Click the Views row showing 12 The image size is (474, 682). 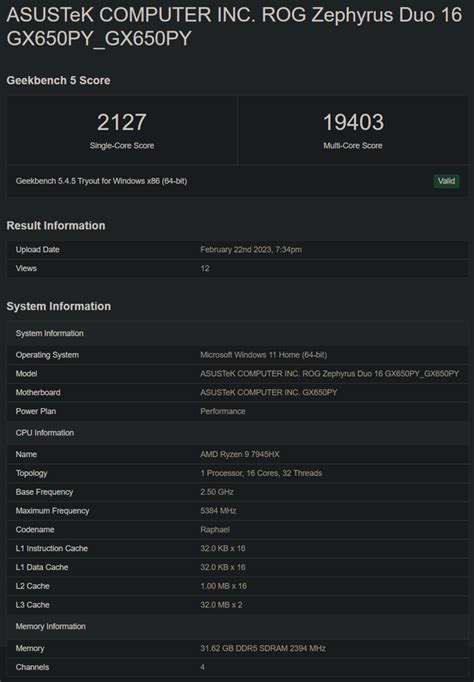click(237, 268)
